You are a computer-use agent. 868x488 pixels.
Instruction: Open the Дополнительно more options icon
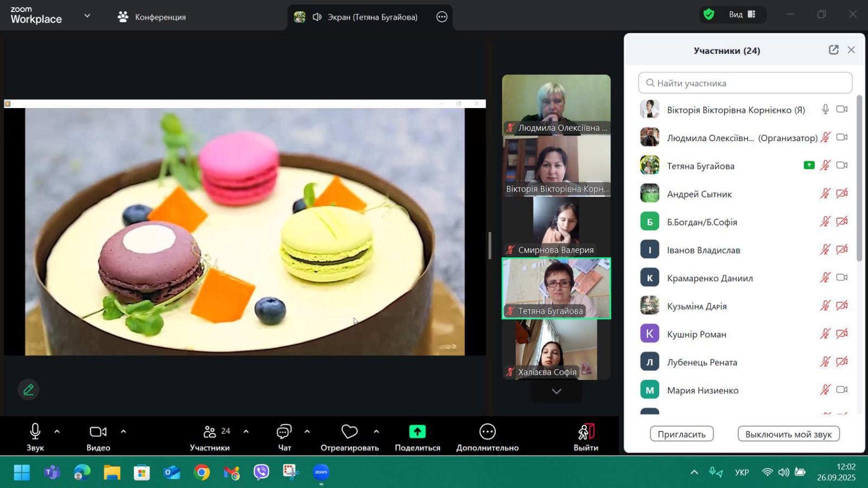pyautogui.click(x=487, y=432)
